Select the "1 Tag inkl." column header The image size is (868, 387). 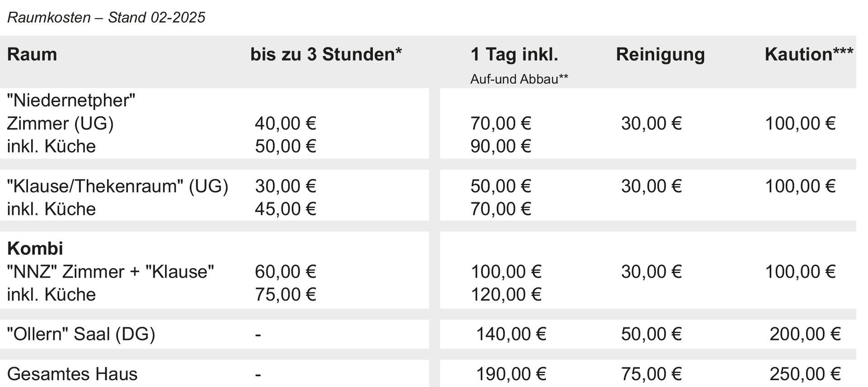click(x=514, y=55)
